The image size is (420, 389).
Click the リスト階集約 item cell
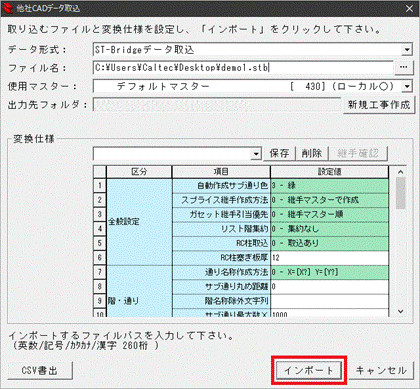[x=221, y=229]
